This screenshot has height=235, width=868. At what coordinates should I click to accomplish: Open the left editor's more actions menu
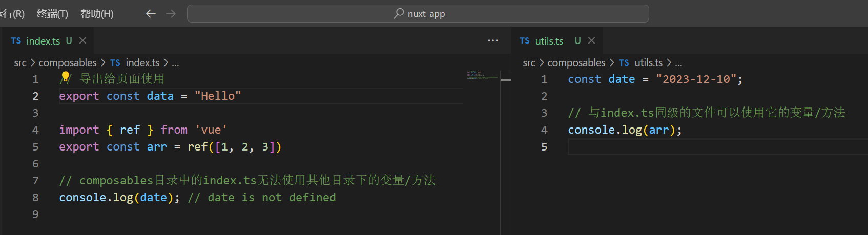tap(493, 40)
